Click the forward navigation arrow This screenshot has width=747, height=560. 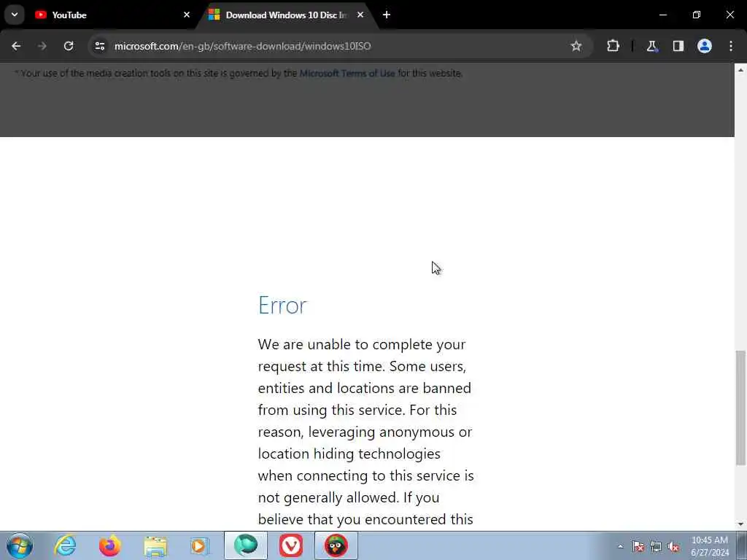(42, 46)
